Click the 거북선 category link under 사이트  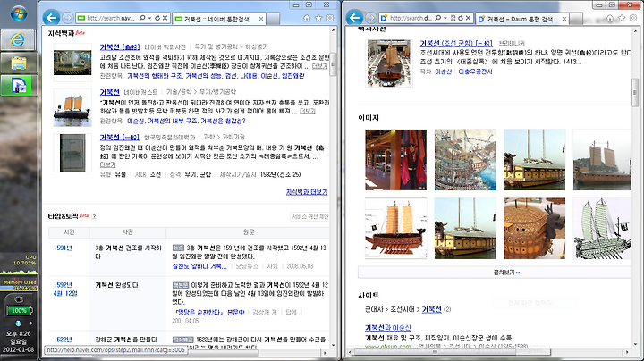tap(432, 309)
